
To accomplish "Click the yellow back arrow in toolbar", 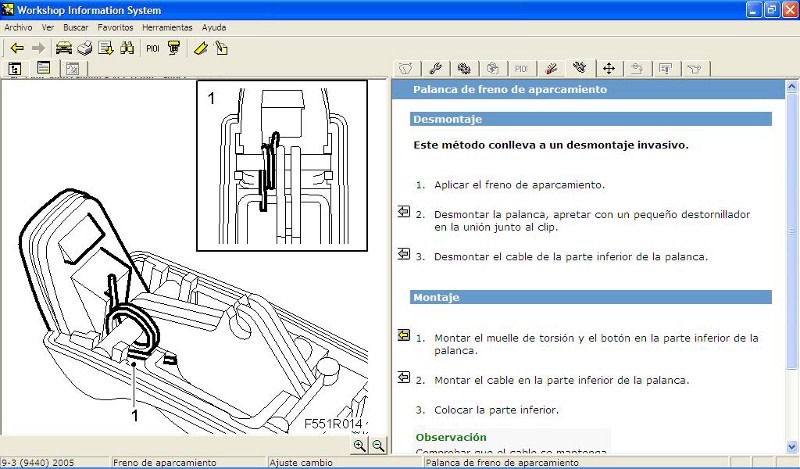I will pyautogui.click(x=17, y=47).
